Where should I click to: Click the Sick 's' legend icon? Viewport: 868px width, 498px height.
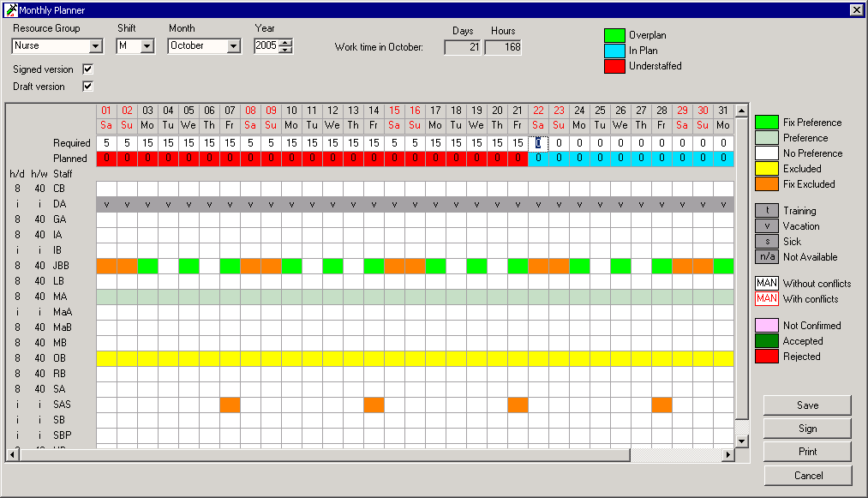pos(766,242)
